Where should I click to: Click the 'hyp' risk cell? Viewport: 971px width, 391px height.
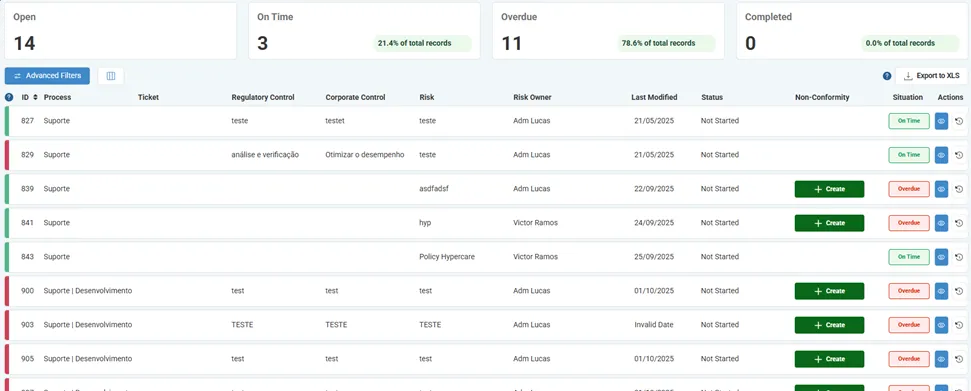coord(425,223)
